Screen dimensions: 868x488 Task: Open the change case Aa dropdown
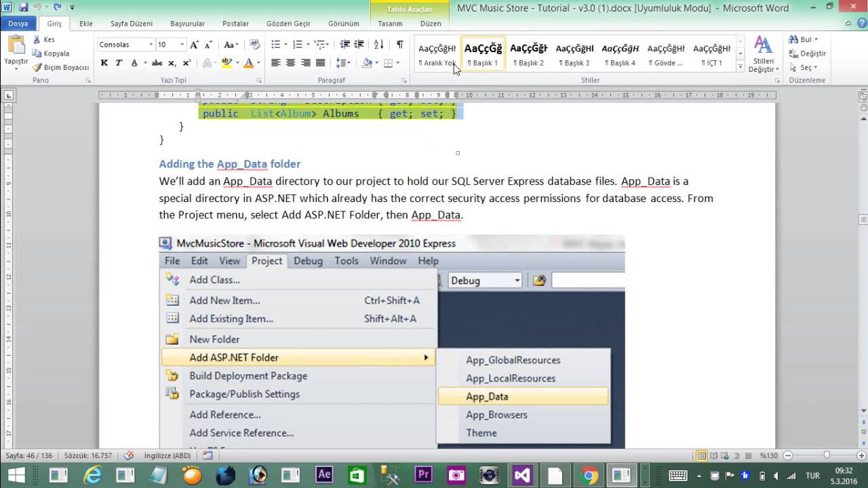(x=231, y=45)
